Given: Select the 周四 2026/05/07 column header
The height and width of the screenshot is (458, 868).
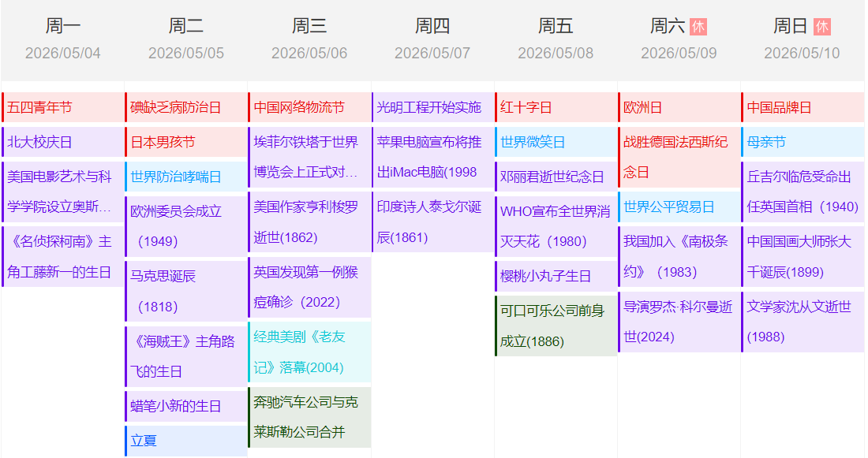Looking at the screenshot, I should click(x=432, y=39).
